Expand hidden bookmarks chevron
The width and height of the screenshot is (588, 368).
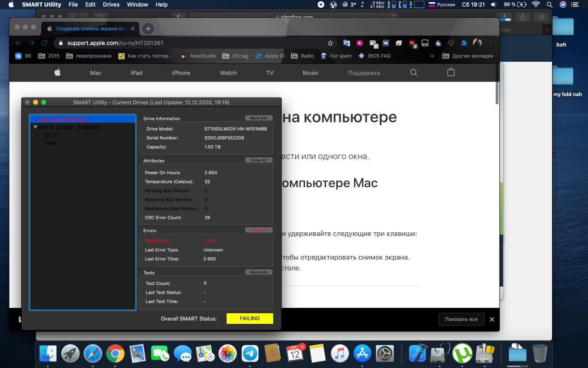(432, 56)
